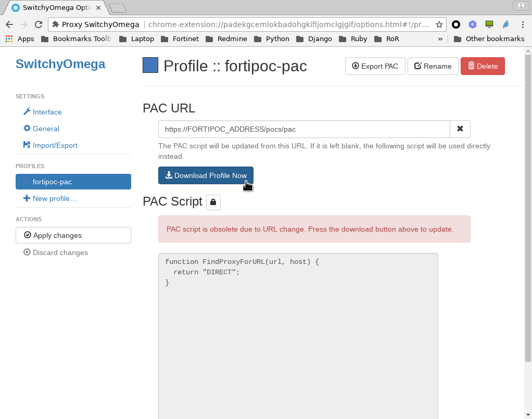The image size is (532, 419).
Task: Expand the hidden bookmarks chevron
Action: click(x=440, y=39)
